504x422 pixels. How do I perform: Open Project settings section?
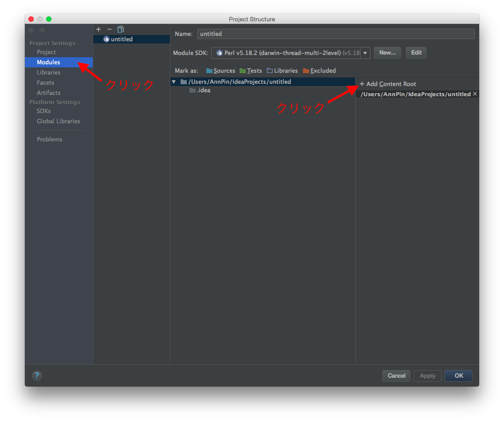(x=46, y=52)
